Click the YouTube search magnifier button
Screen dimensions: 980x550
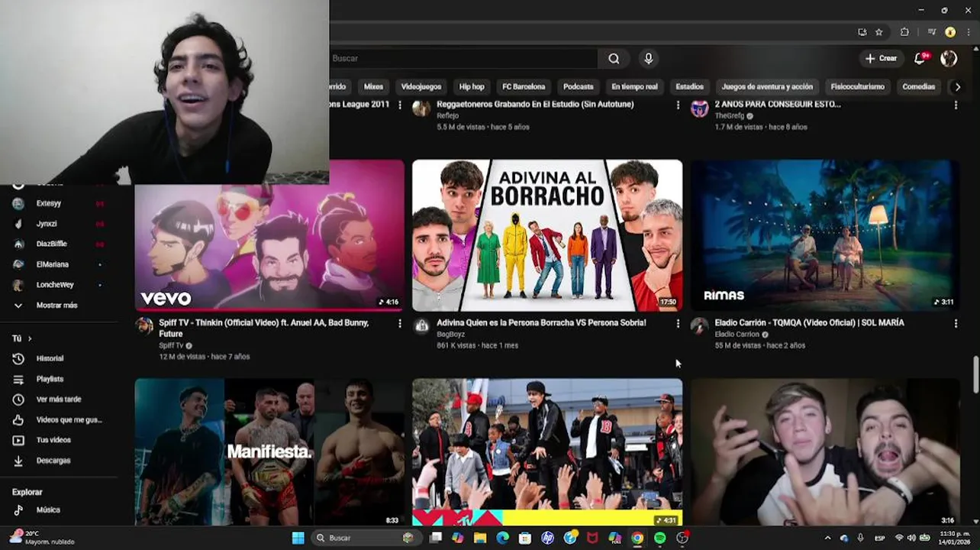pos(614,59)
